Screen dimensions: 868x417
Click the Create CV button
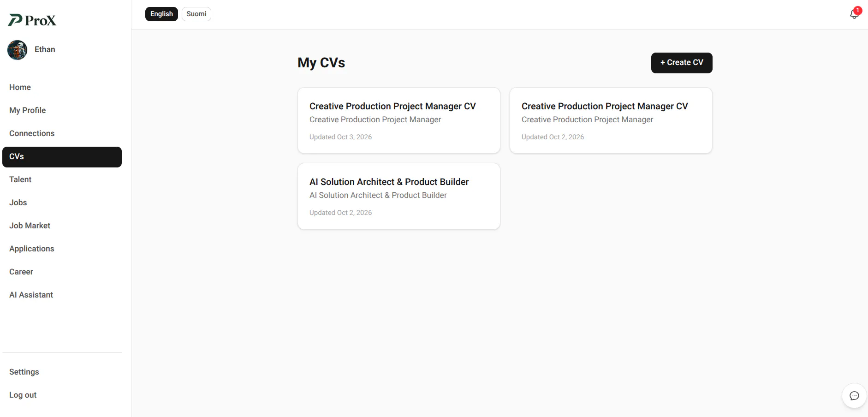click(x=682, y=63)
